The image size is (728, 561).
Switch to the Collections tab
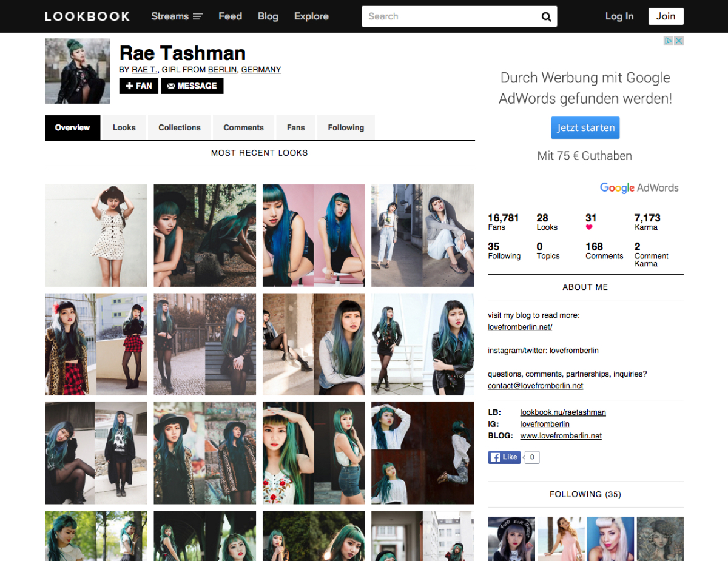(x=180, y=127)
